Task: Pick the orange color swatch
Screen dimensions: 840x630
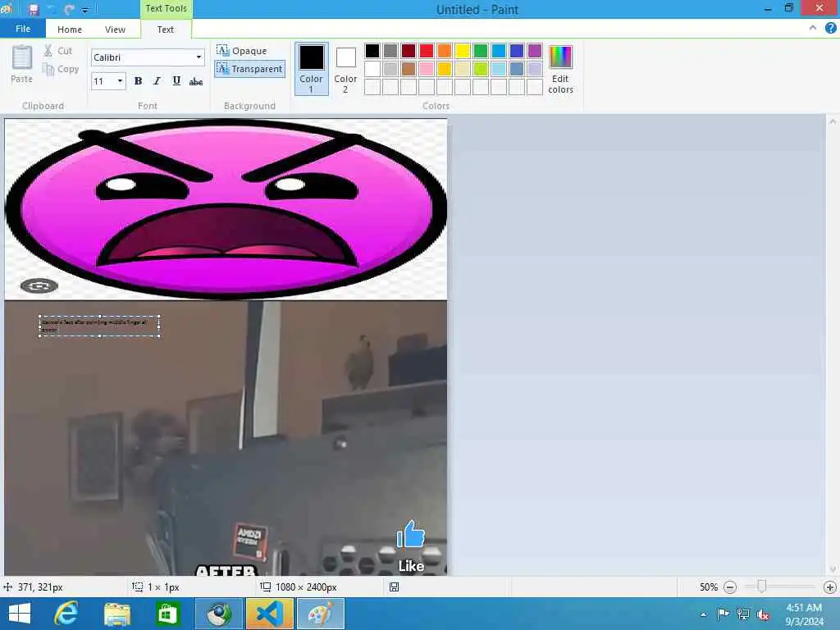Action: click(445, 51)
